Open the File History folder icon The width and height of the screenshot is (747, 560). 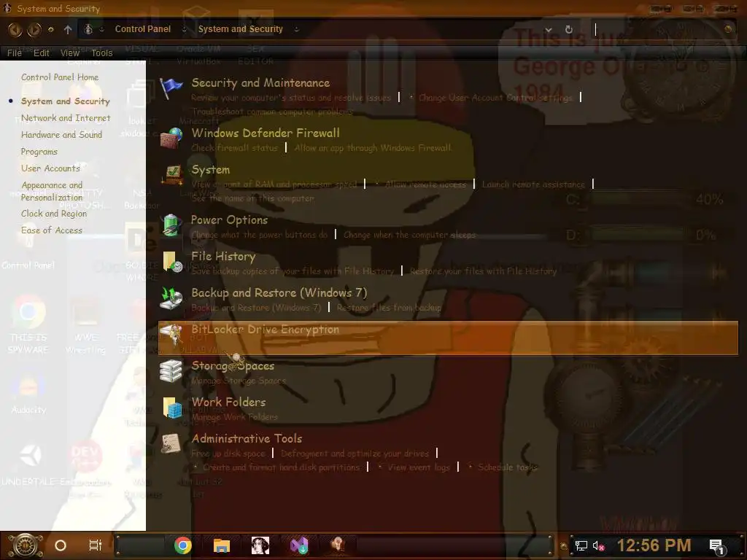tap(171, 262)
